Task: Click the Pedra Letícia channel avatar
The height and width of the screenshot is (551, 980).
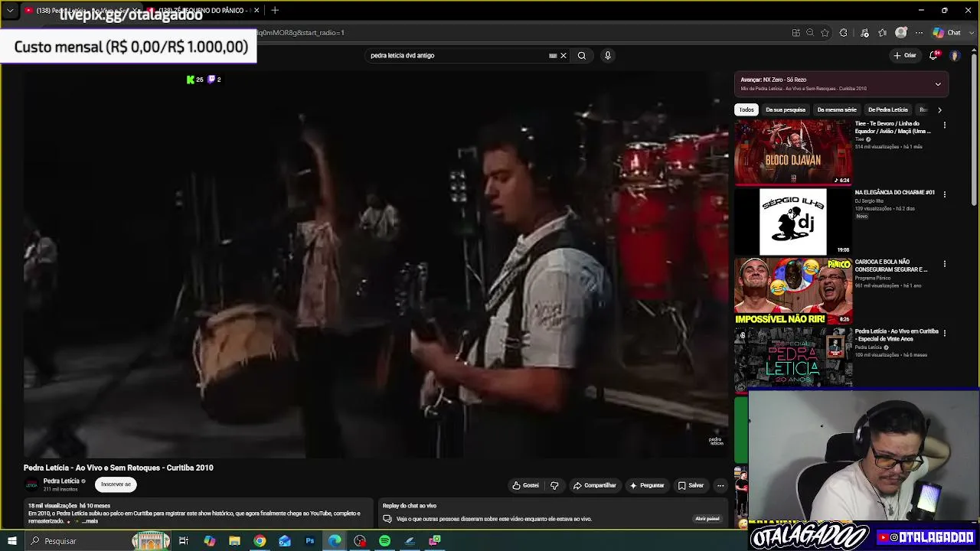Action: click(x=31, y=484)
